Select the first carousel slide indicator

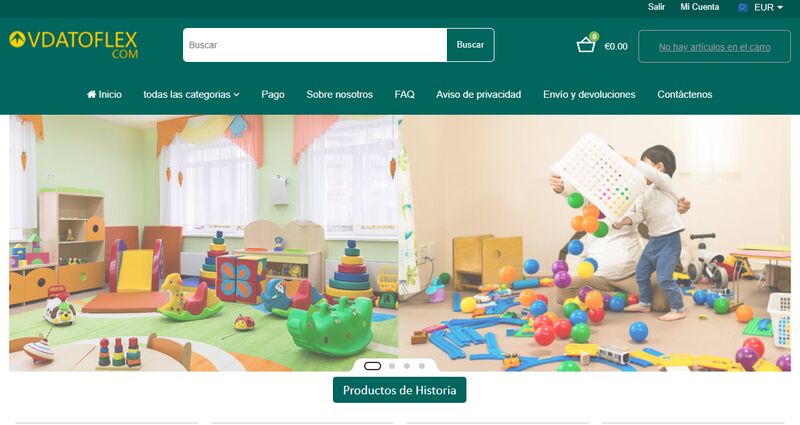pyautogui.click(x=372, y=366)
